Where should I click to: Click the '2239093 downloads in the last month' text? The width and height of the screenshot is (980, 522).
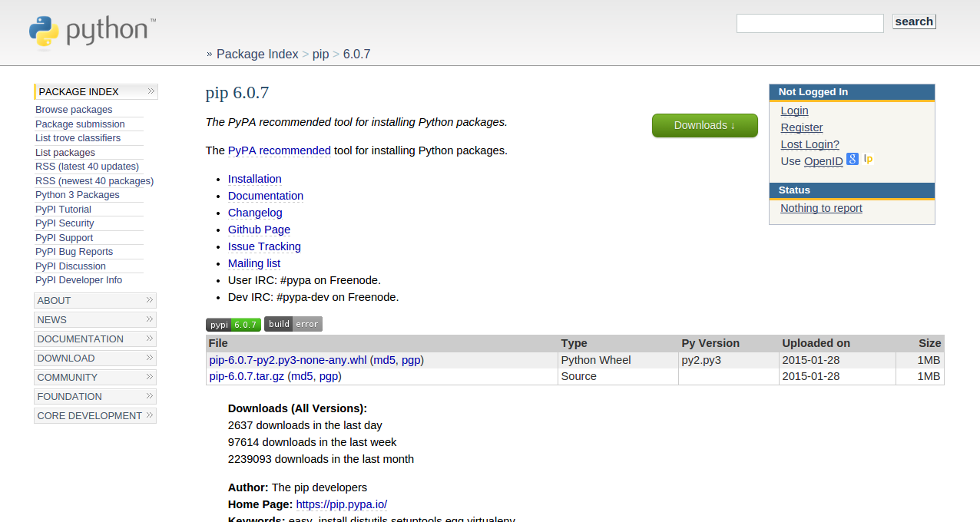pos(321,459)
